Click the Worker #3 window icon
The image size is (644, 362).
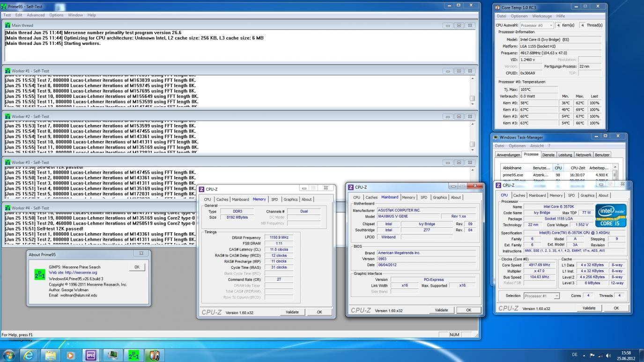(x=7, y=162)
